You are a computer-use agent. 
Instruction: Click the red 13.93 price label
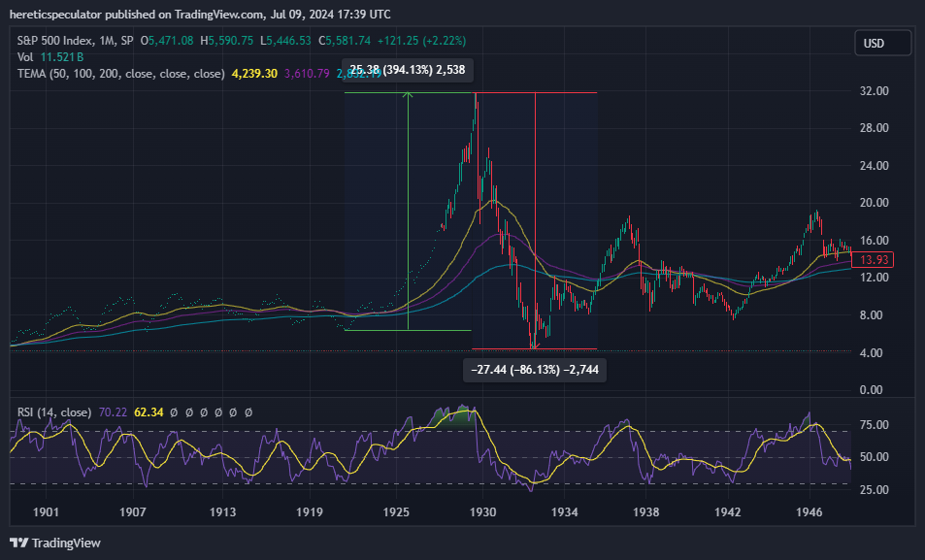pyautogui.click(x=874, y=260)
